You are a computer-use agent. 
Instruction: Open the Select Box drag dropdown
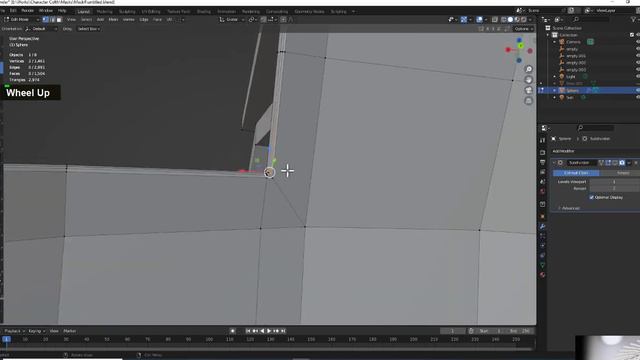89,29
